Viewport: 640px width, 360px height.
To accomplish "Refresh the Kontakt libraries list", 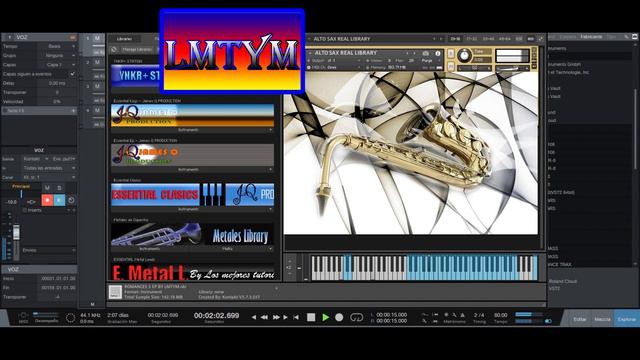I will point(114,49).
